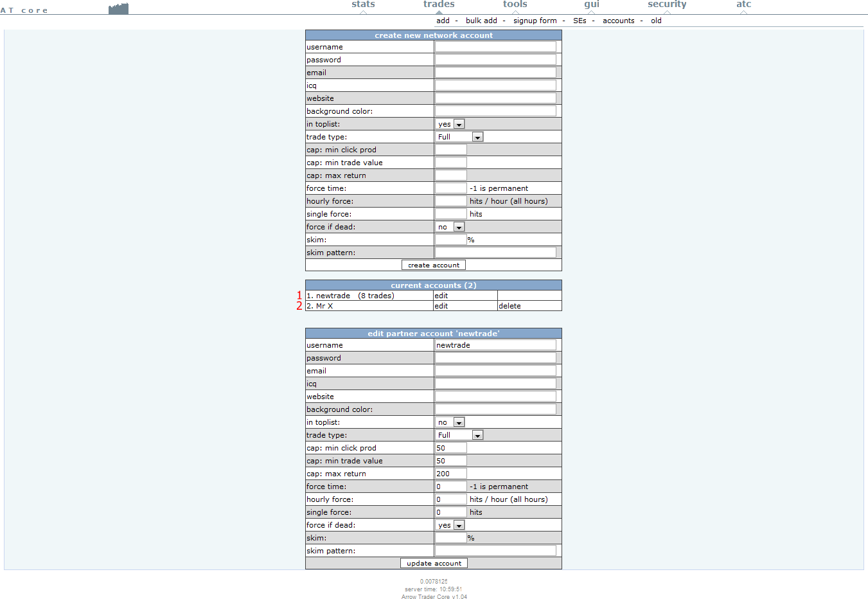
Task: Click email field in edit partner form
Action: 495,371
